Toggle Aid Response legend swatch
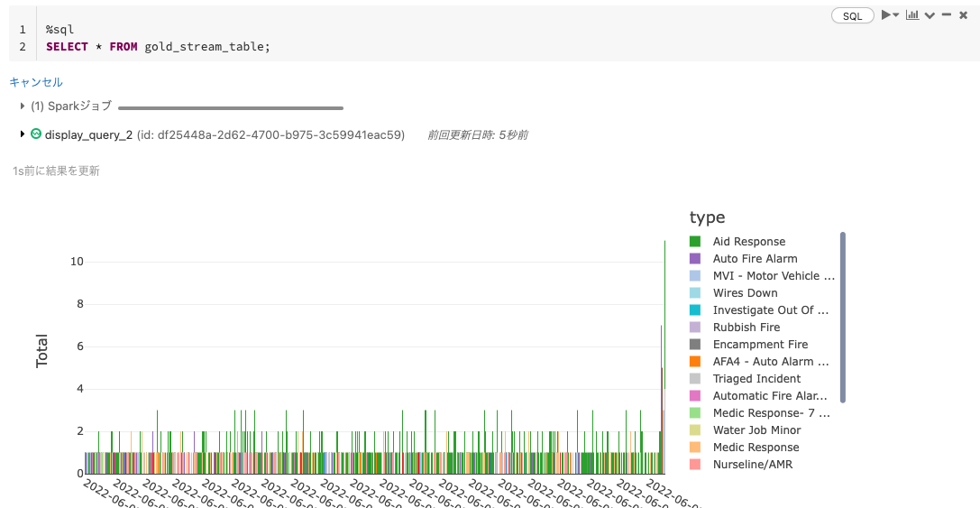Image resolution: width=980 pixels, height=508 pixels. click(695, 242)
